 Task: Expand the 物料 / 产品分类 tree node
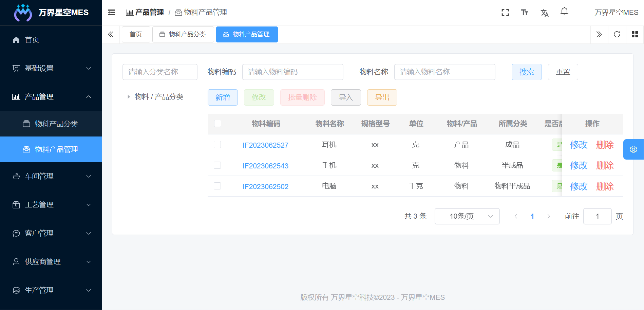128,96
